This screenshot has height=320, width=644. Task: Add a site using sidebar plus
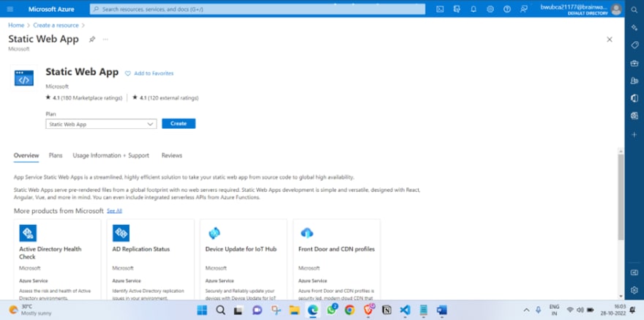[634, 134]
